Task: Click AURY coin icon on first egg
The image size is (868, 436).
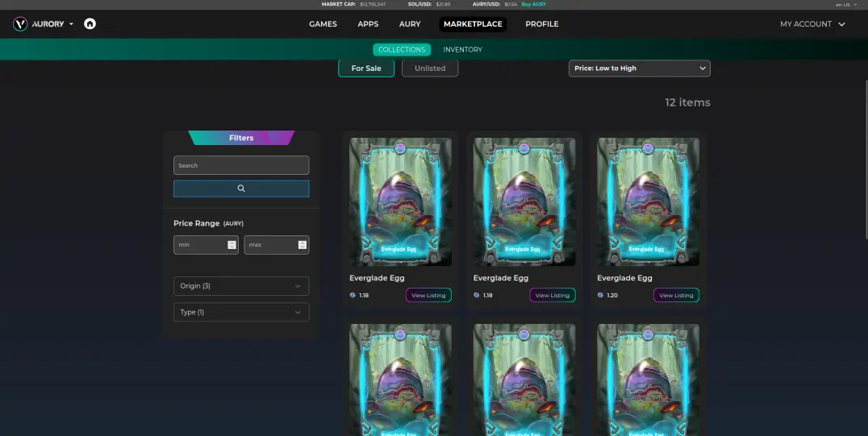Action: [x=353, y=295]
